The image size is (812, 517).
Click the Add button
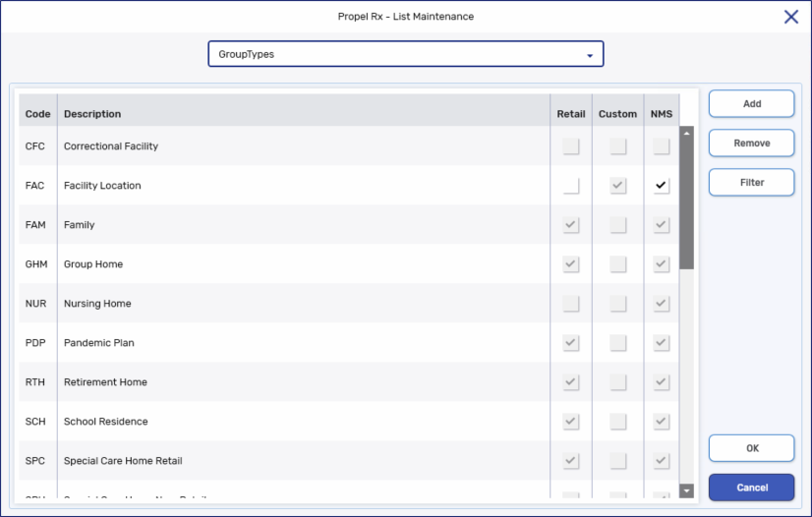[751, 103]
